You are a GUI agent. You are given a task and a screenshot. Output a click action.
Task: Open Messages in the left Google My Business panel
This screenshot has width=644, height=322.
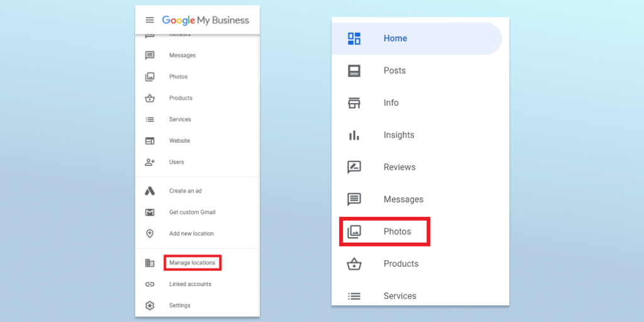[x=182, y=55]
